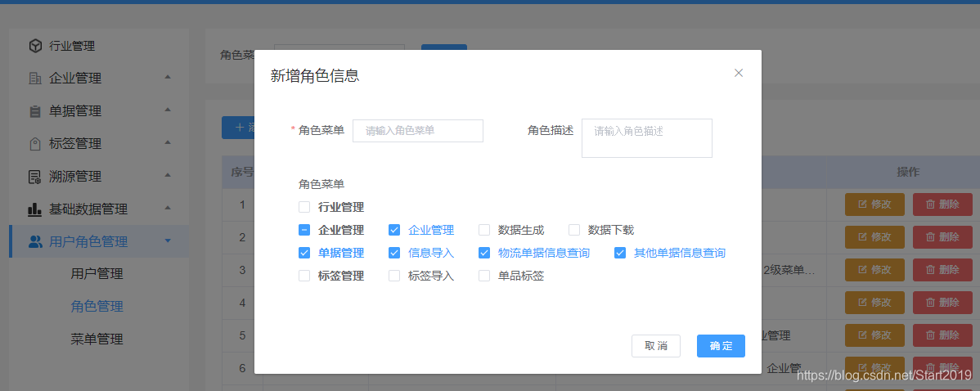Expand the 企业管理 sidebar arrow

pos(167,77)
